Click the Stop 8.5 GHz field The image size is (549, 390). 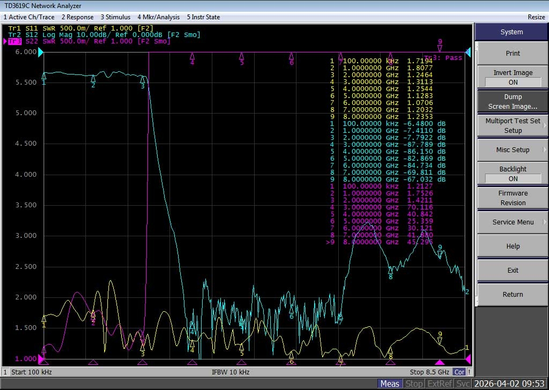[429, 372]
